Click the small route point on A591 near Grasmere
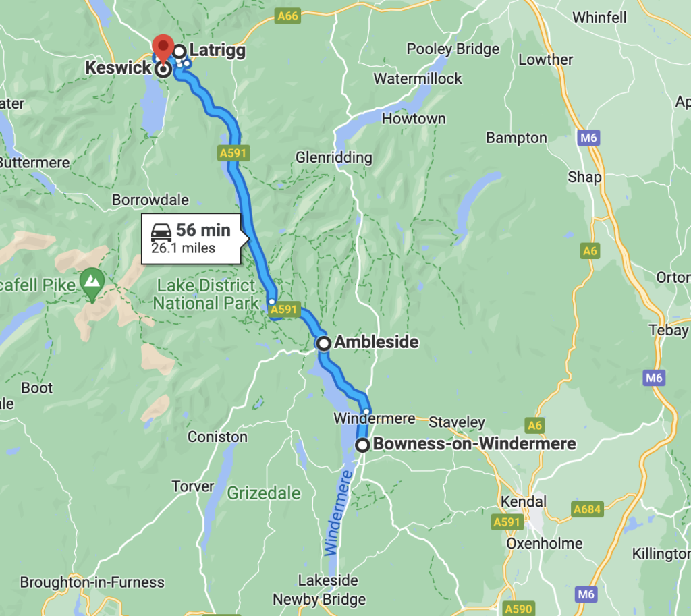 pos(272,302)
